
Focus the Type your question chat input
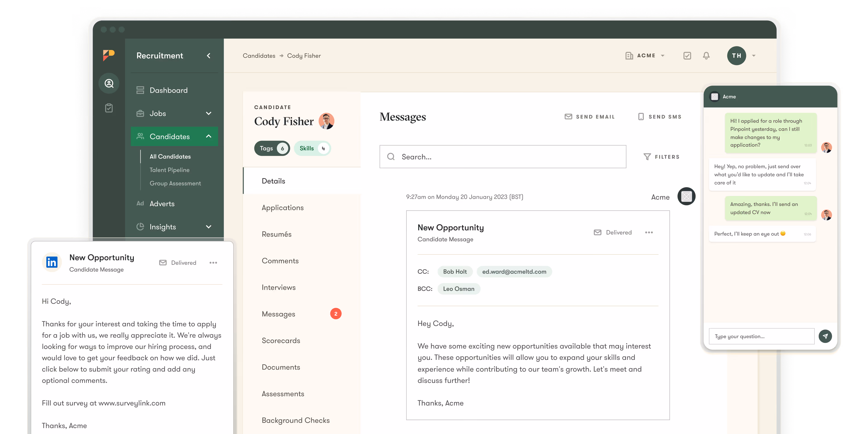[762, 336]
